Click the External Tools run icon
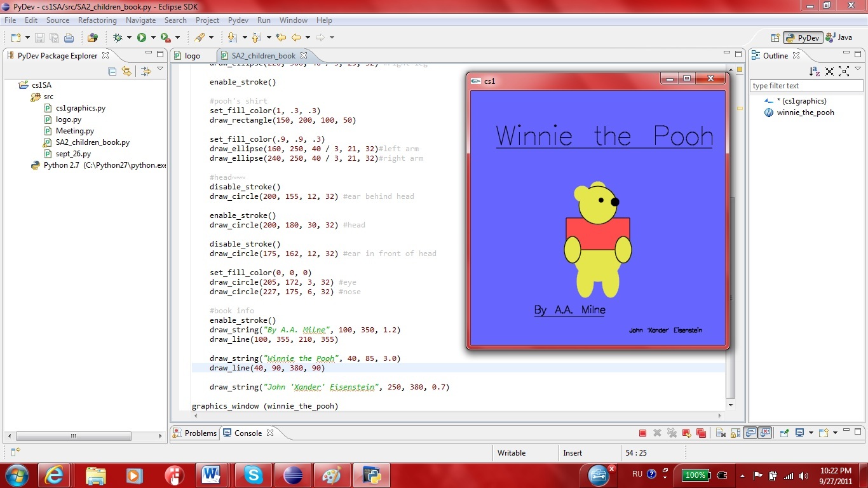Image resolution: width=868 pixels, height=488 pixels. pos(165,37)
